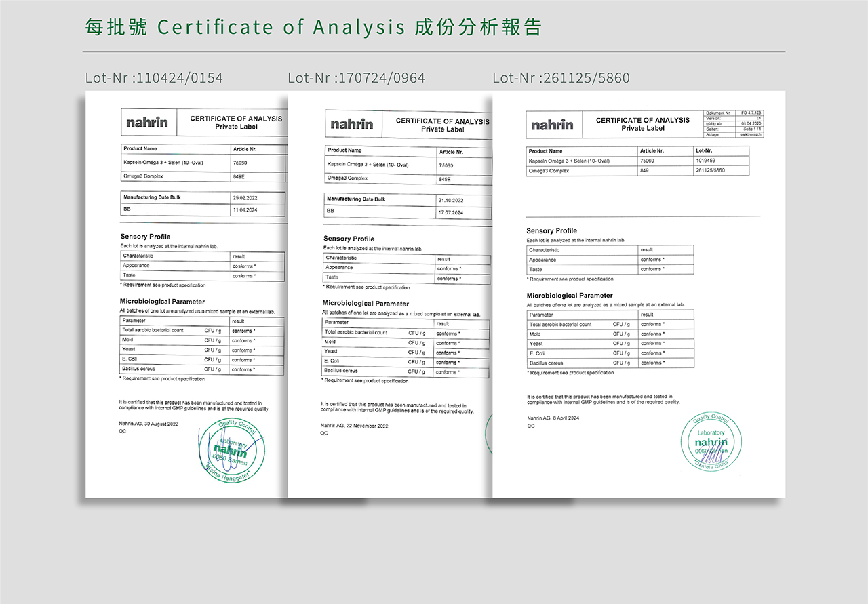Click the GMP certification paragraph in first certificate
This screenshot has height=604, width=868.
point(194,405)
